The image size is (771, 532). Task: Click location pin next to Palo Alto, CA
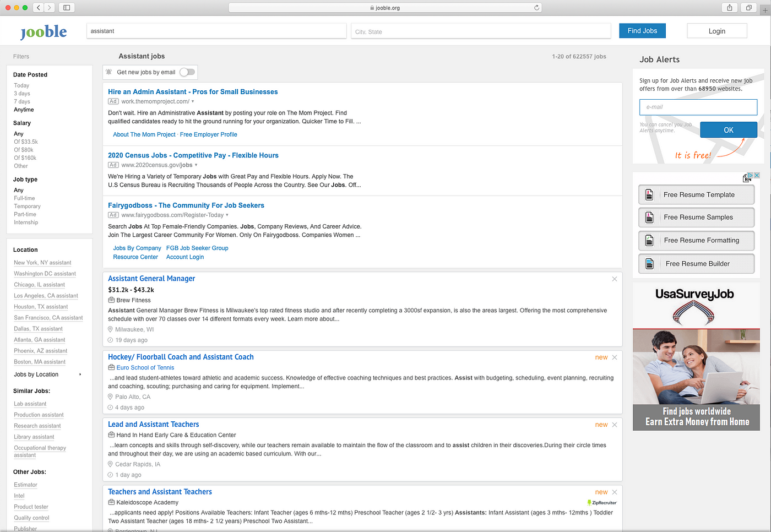tap(110, 397)
